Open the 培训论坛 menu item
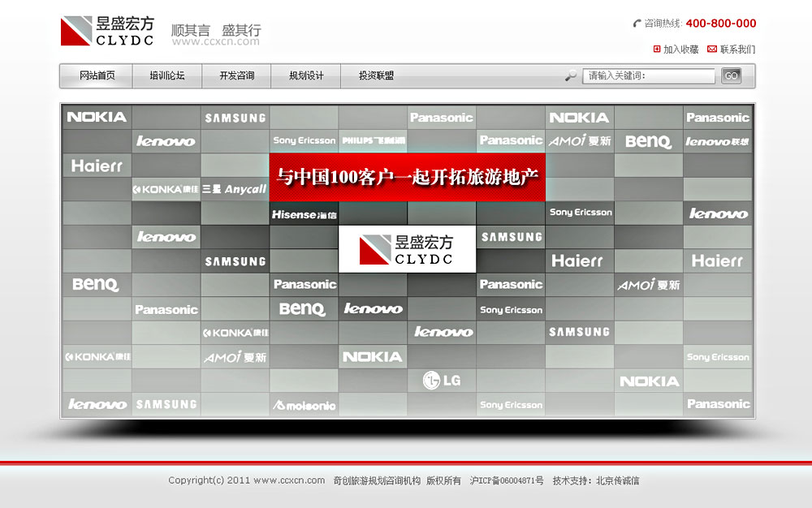The height and width of the screenshot is (508, 812). (166, 76)
